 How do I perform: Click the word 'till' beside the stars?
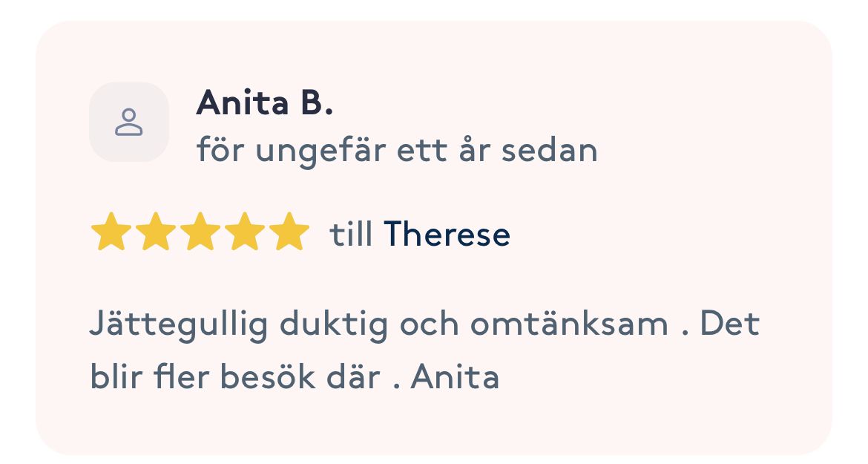351,235
